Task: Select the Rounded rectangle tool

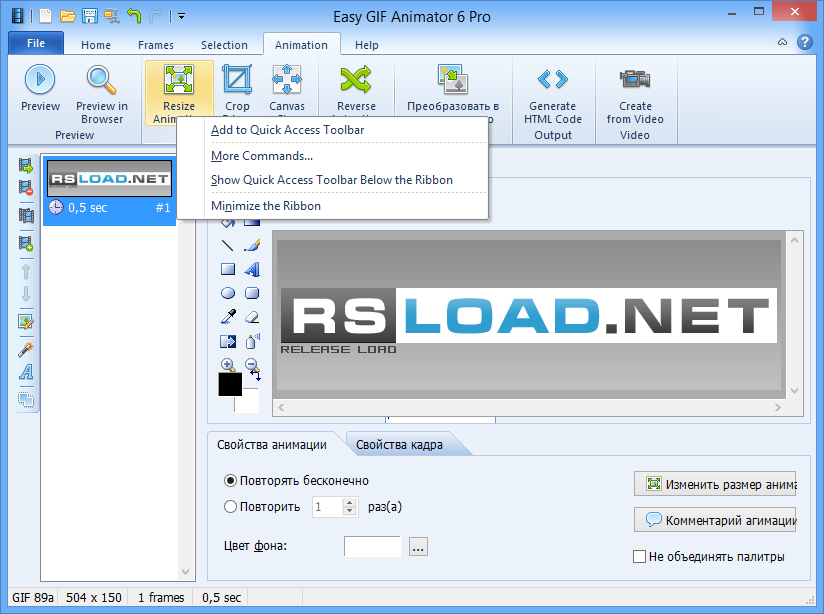Action: click(252, 293)
